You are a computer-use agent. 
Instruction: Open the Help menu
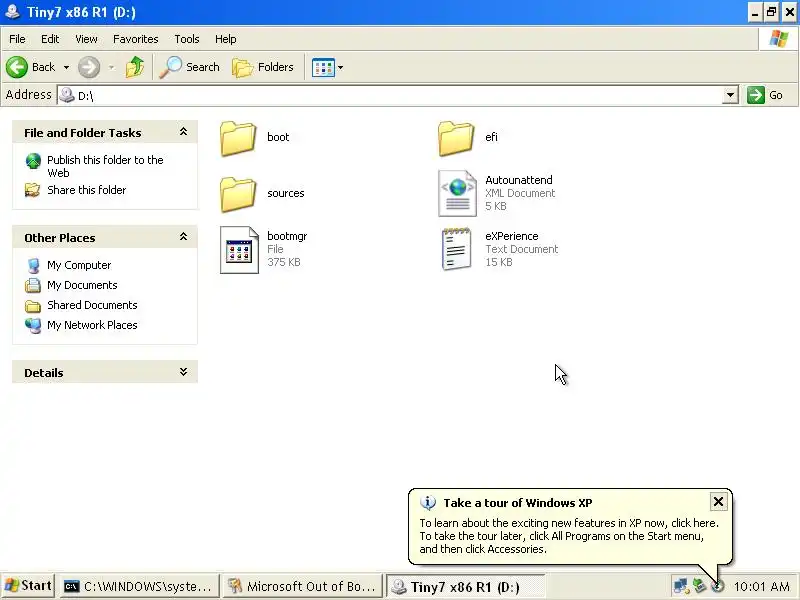point(226,39)
